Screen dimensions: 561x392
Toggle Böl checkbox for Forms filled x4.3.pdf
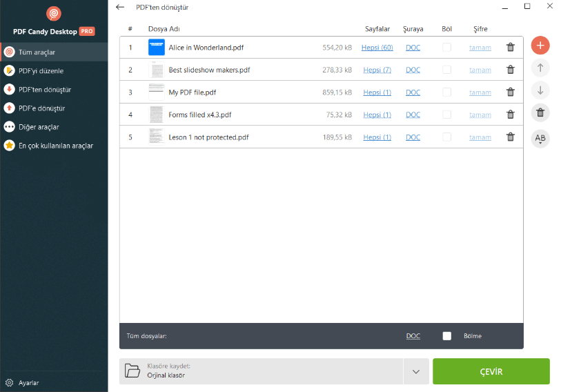pyautogui.click(x=447, y=115)
